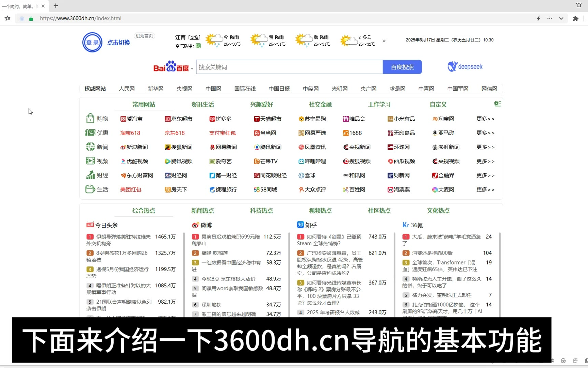Viewport: 588px width, 368px height.
Task: Click the 36氪 source icon
Action: (406, 225)
